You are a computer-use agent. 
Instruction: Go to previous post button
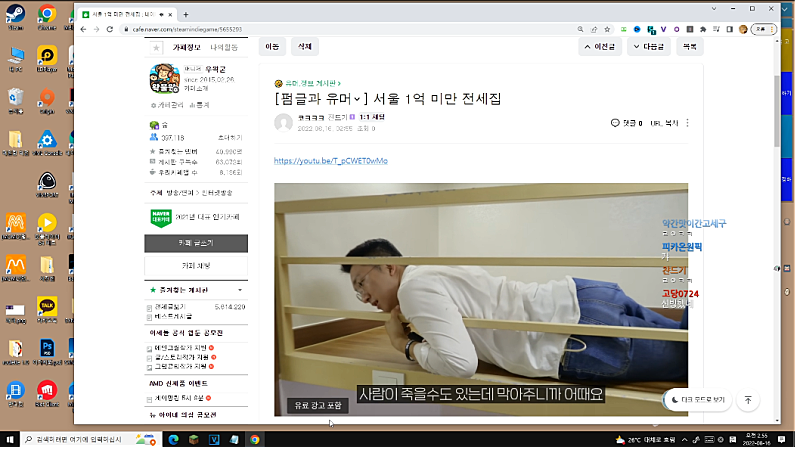pos(600,46)
